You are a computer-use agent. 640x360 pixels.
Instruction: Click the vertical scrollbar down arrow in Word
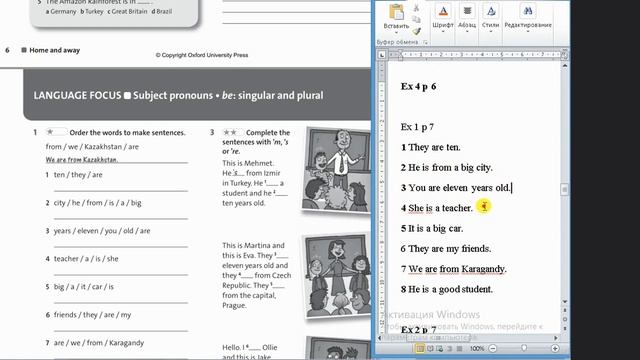[565, 302]
